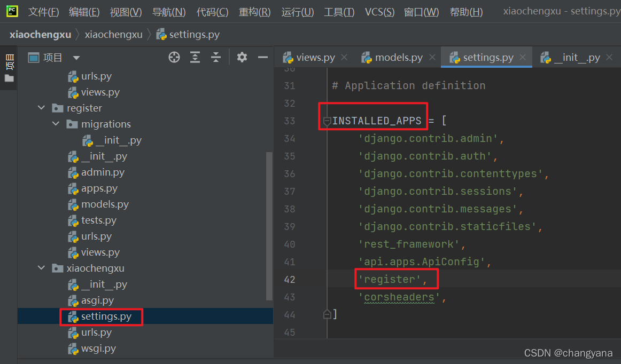The height and width of the screenshot is (364, 621).
Task: Close the models.py tab
Action: click(x=432, y=57)
